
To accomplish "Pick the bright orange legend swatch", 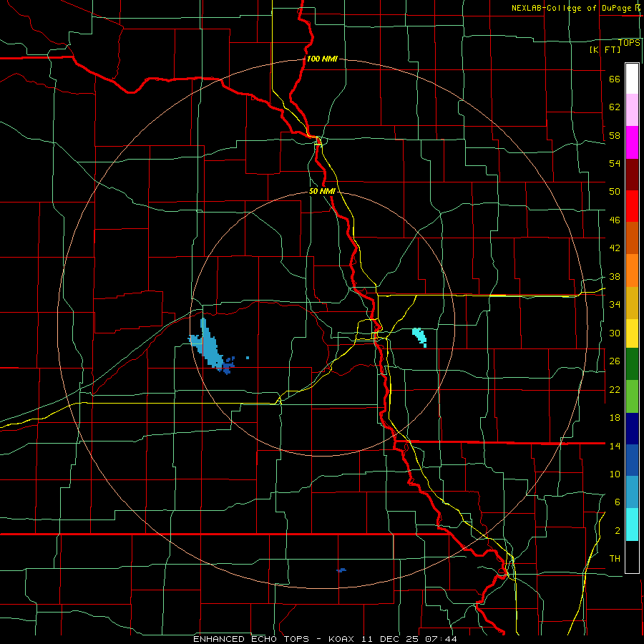I will click(x=632, y=270).
